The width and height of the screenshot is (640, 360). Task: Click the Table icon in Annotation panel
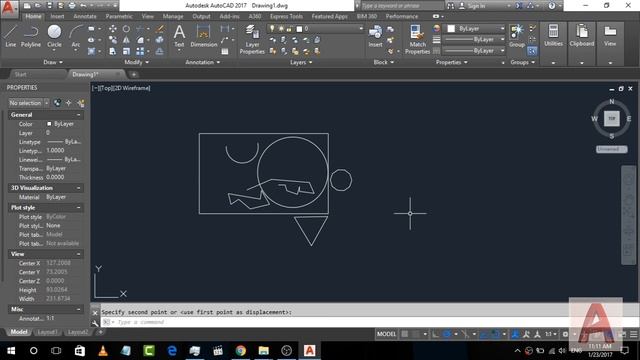(x=225, y=51)
